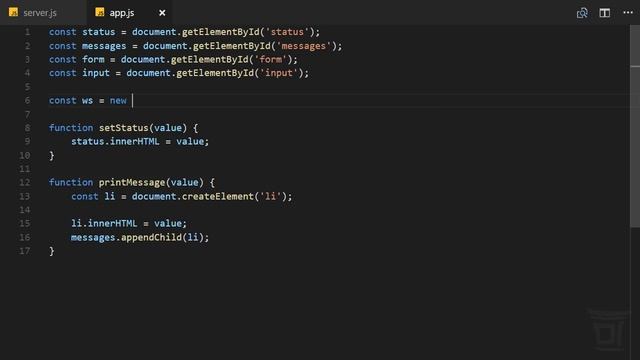Click 'createElement' on line 13
640x360 pixels.
coord(218,196)
